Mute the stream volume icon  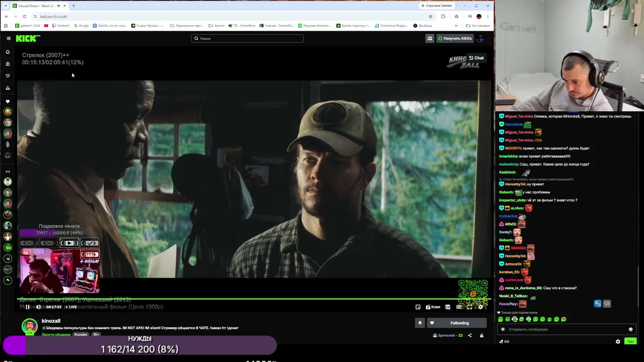38,307
